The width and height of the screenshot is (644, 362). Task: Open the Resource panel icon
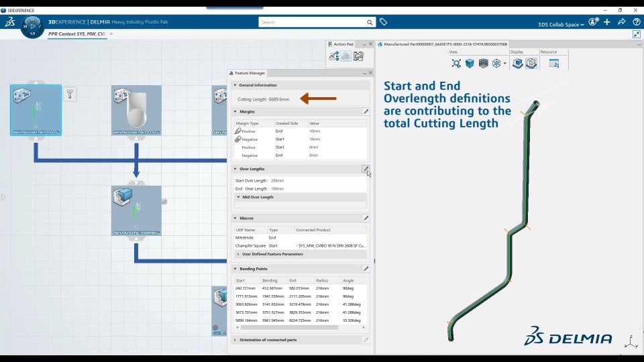tap(553, 63)
